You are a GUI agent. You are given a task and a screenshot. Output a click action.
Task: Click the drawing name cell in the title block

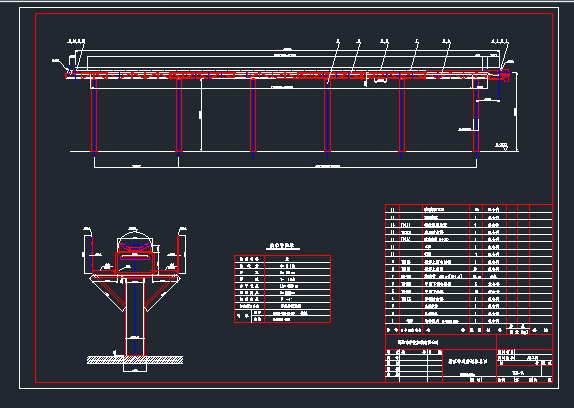click(469, 362)
